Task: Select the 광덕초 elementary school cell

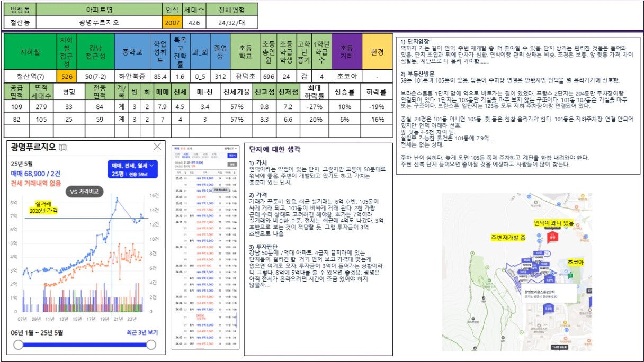Action: click(x=245, y=76)
